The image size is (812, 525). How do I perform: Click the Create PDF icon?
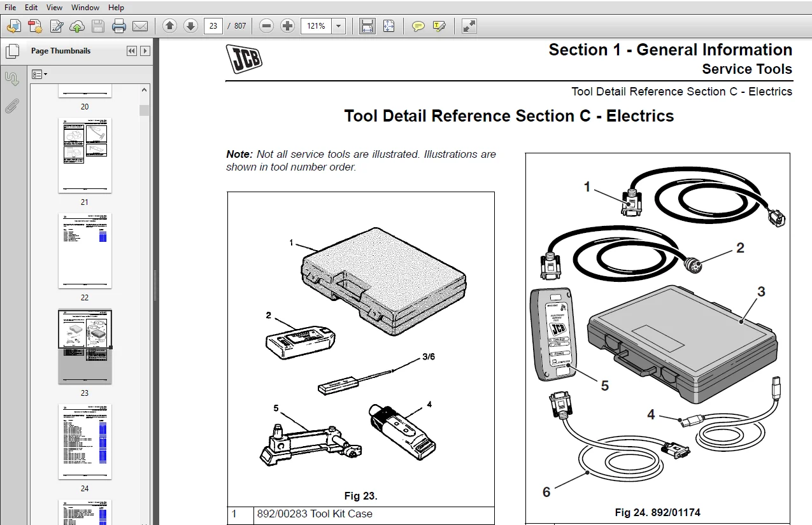point(35,26)
